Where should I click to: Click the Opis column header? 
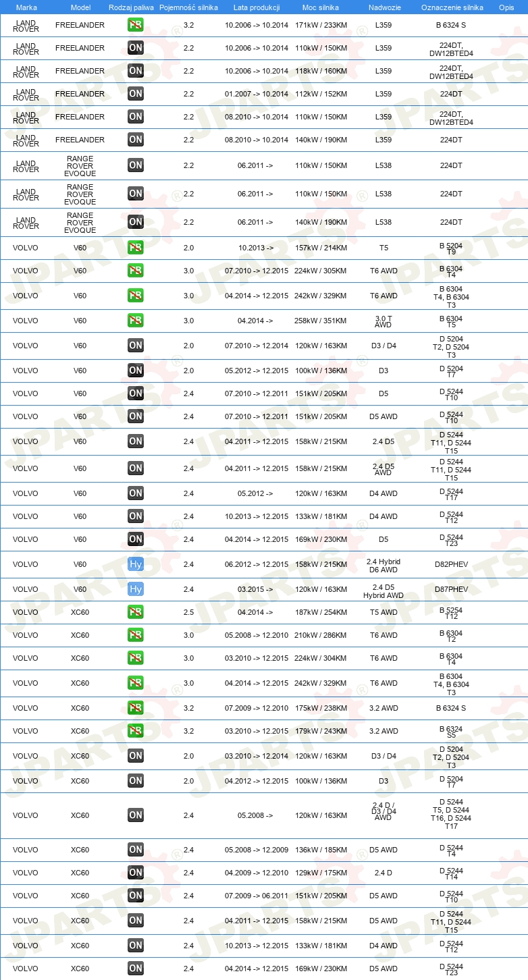tap(506, 7)
